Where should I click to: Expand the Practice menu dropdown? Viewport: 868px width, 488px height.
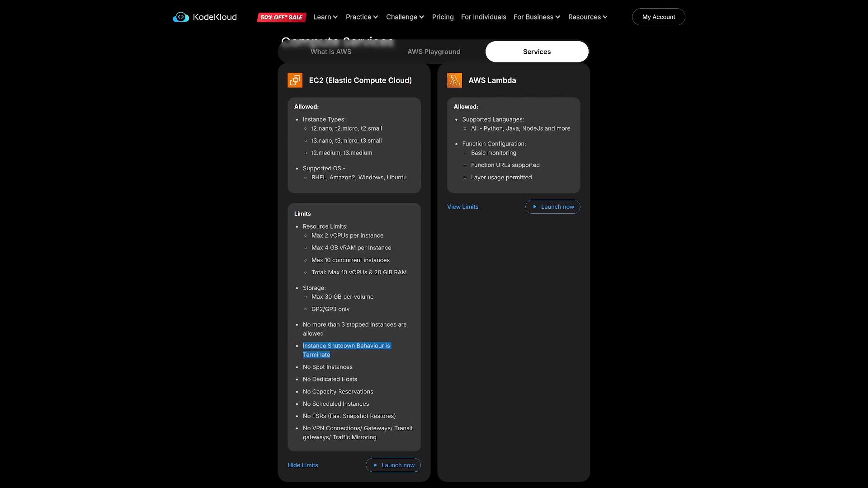point(362,17)
